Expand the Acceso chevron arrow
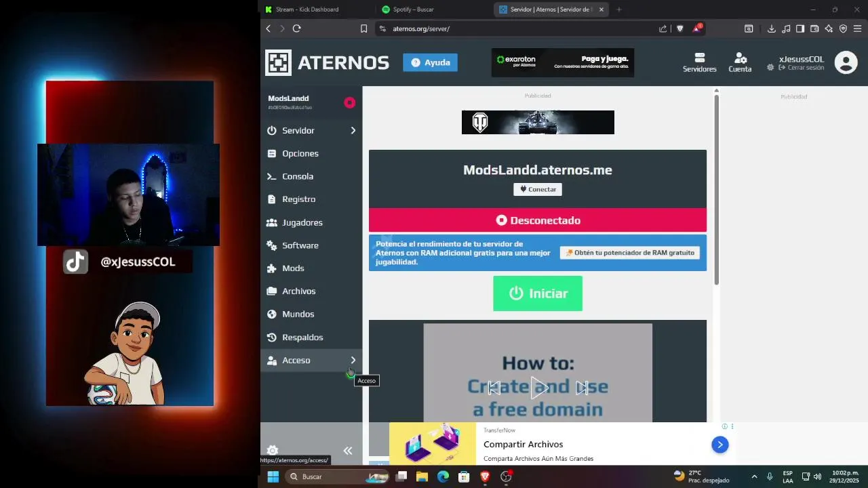The height and width of the screenshot is (488, 868). (x=353, y=360)
